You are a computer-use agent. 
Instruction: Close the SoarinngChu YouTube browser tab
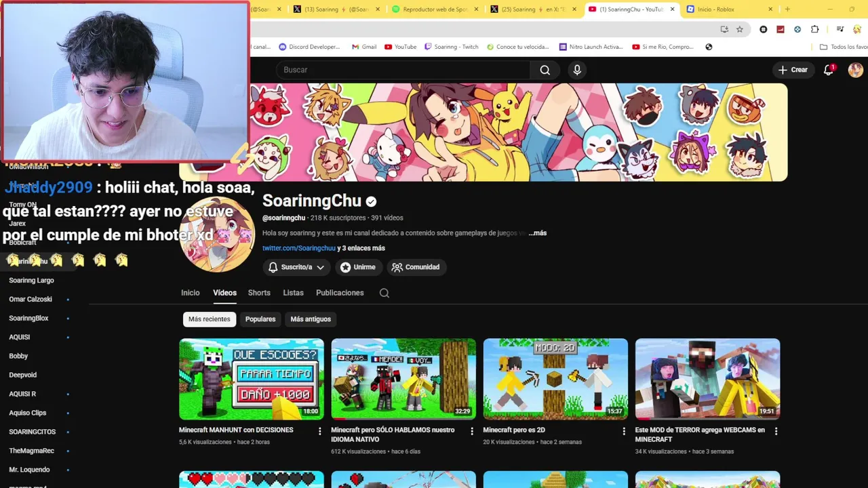[672, 9]
